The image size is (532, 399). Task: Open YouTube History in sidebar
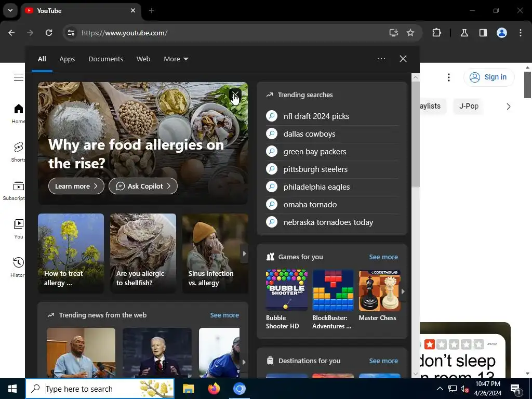click(18, 268)
